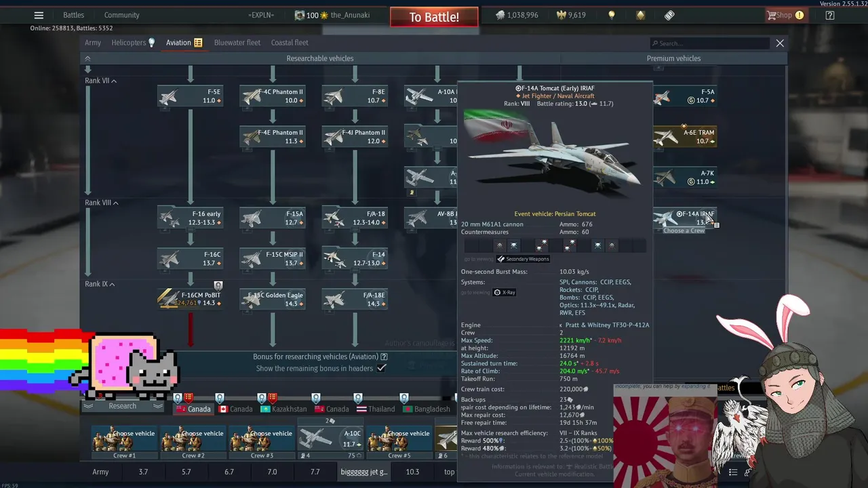Open the Community menu
The image size is (868, 488).
[x=122, y=15]
